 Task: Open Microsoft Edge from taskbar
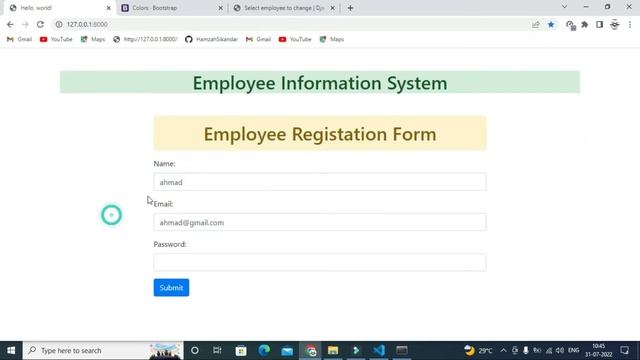point(264,350)
